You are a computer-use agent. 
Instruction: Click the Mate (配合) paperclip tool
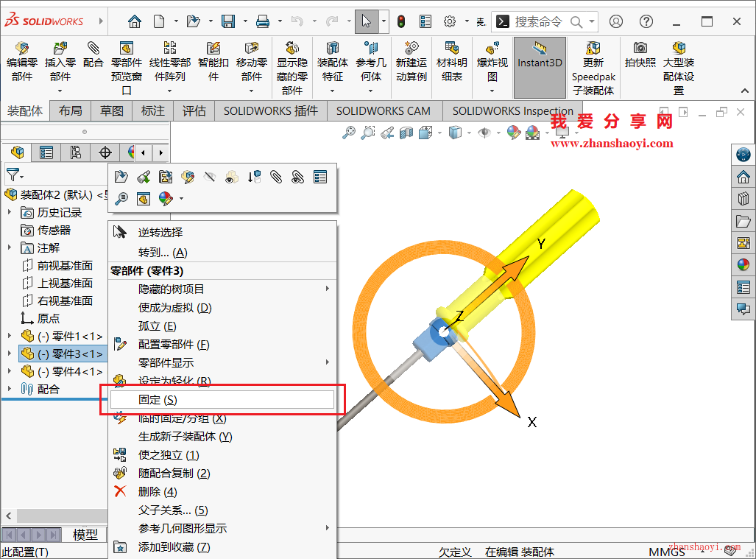(93, 55)
